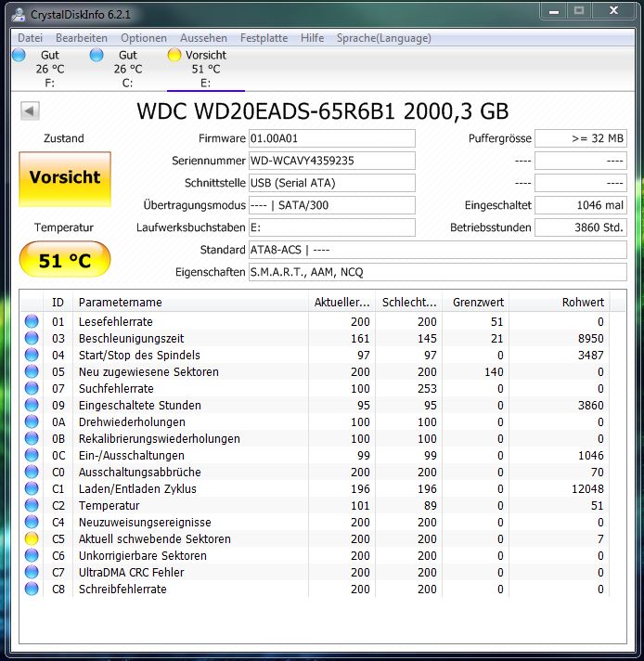Select the Beschleunigungszeit parameter name
Image resolution: width=644 pixels, height=661 pixels.
point(131,339)
